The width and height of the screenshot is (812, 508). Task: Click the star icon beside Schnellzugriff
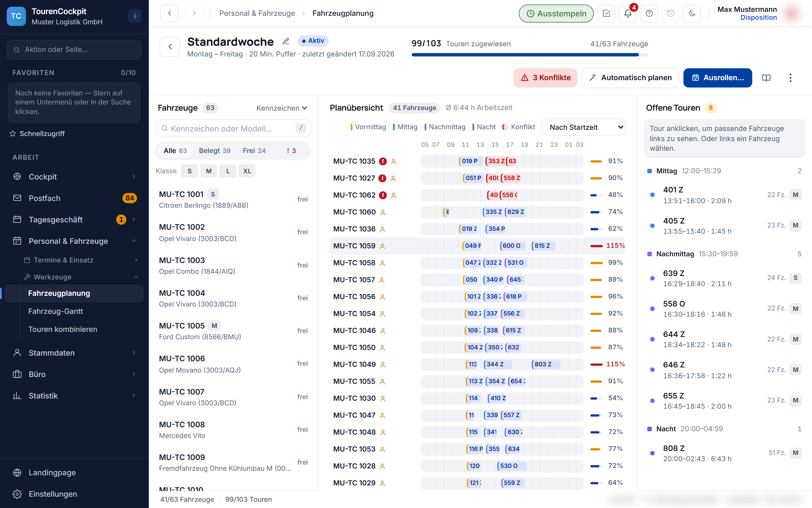coord(13,134)
